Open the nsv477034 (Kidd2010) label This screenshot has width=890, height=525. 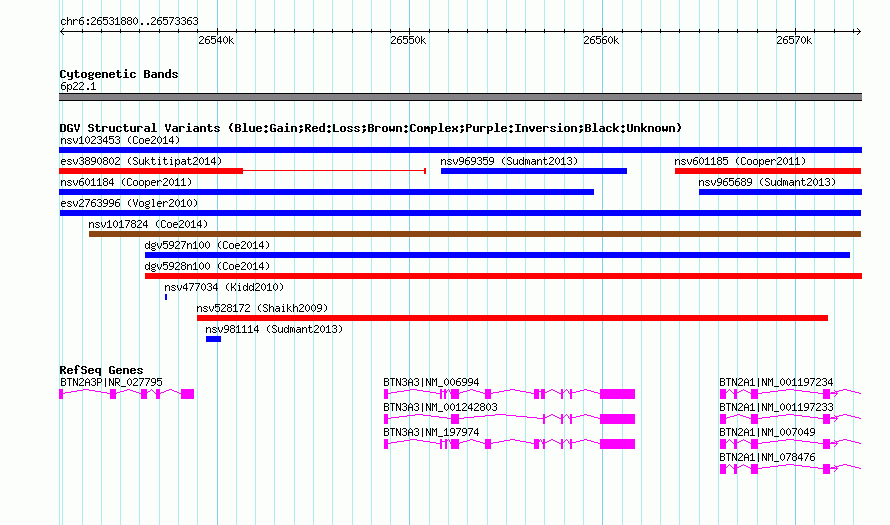(224, 287)
